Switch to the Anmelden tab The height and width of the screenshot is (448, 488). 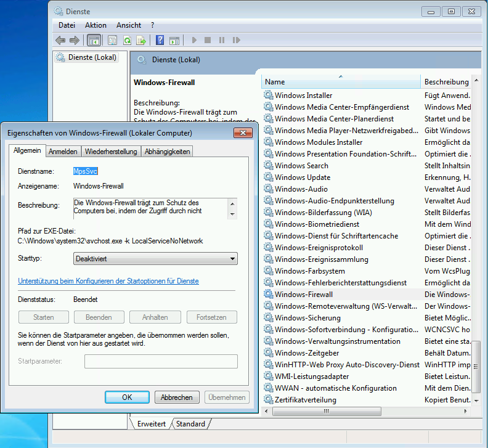click(63, 152)
